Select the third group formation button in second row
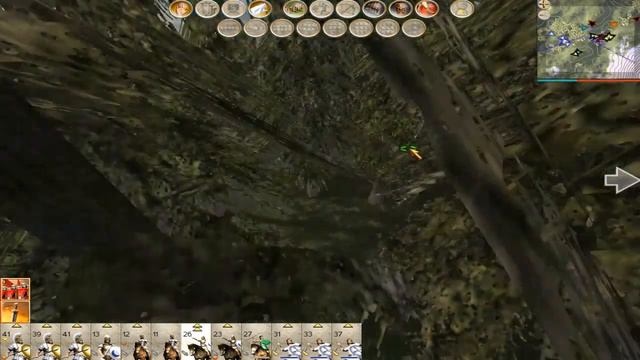Screen dimensions: 640x360 pyautogui.click(x=282, y=28)
